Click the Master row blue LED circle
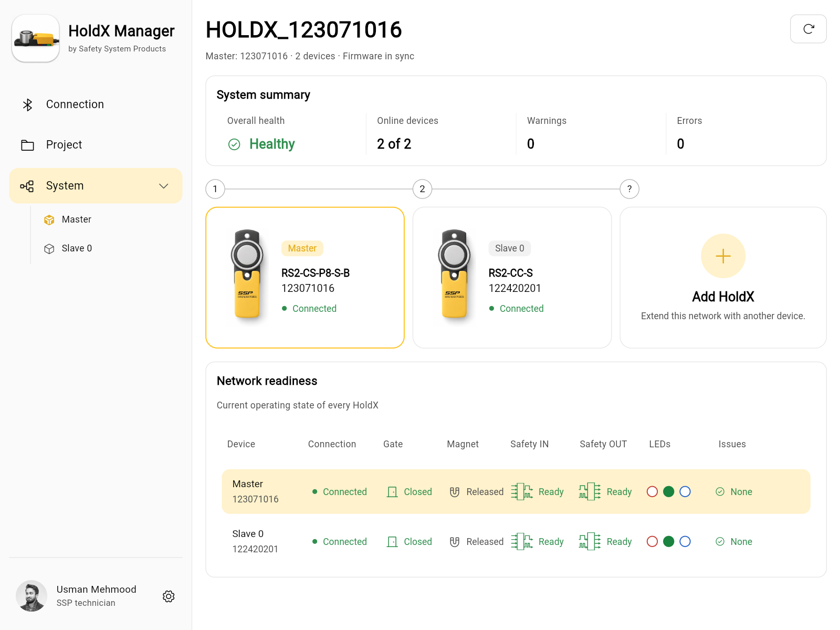This screenshot has height=630, width=840. tap(685, 492)
